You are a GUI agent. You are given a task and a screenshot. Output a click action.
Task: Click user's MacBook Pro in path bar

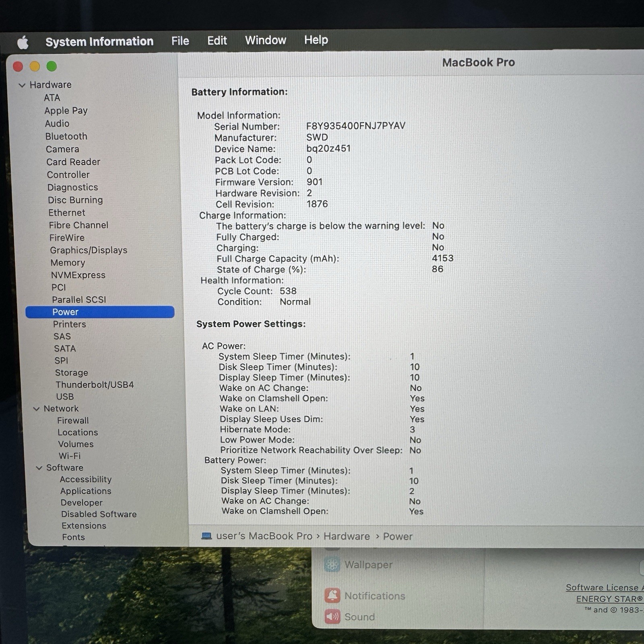click(264, 536)
